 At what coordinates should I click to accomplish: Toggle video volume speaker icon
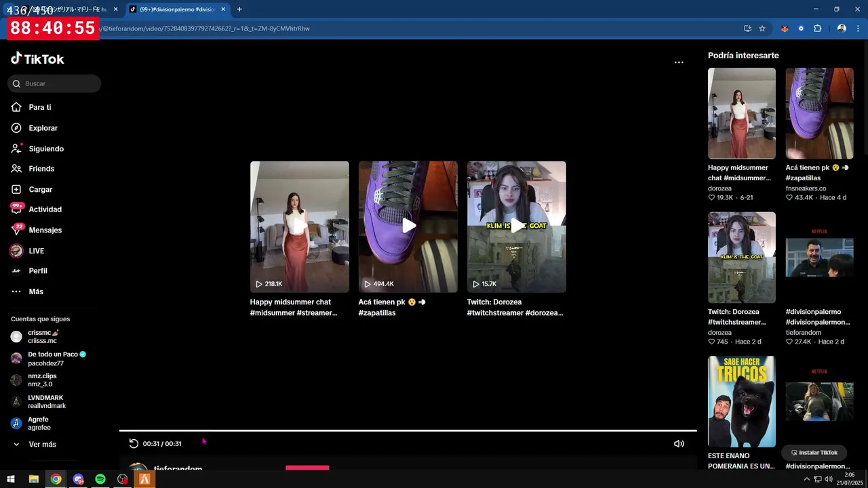pyautogui.click(x=679, y=443)
